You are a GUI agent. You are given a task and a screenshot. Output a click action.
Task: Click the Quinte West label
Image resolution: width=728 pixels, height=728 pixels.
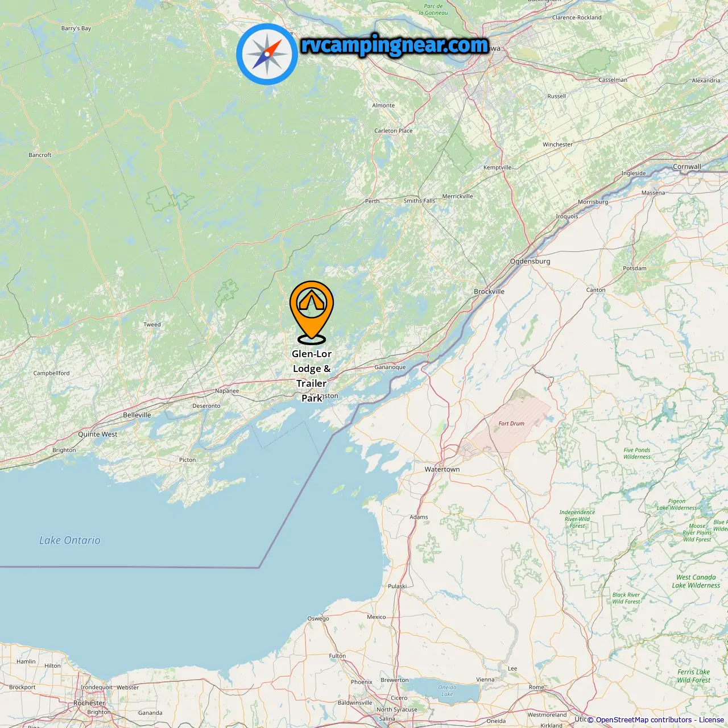pyautogui.click(x=98, y=434)
